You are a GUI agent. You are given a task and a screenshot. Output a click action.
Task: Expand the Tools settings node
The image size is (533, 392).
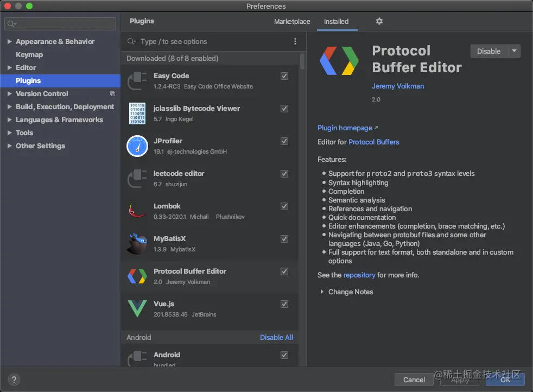tap(10, 133)
